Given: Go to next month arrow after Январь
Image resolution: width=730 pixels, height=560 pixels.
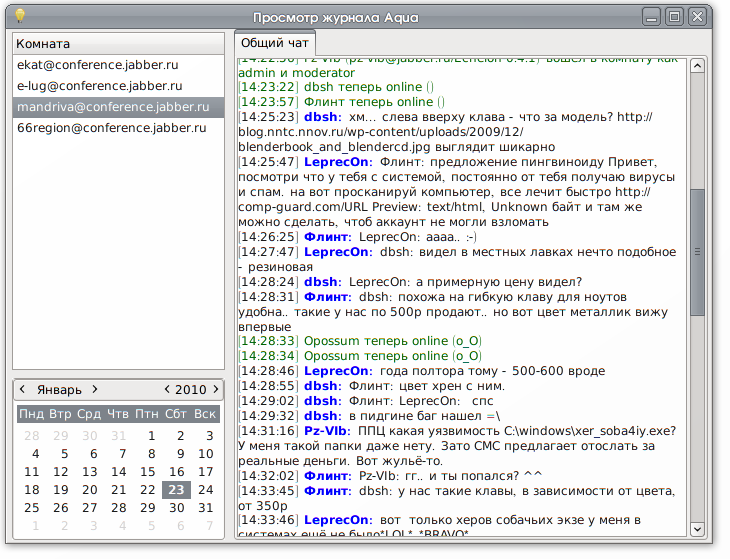Looking at the screenshot, I should tap(95, 389).
